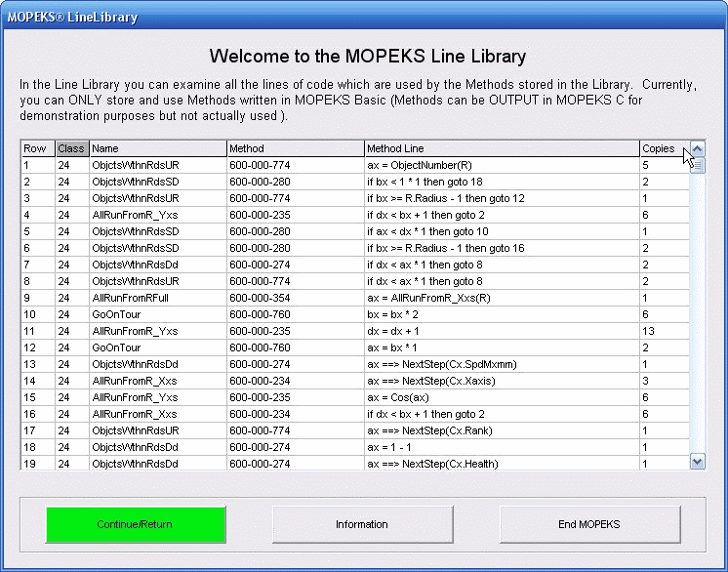Click the green Continue/Return button
728x572 pixels.
(x=136, y=524)
